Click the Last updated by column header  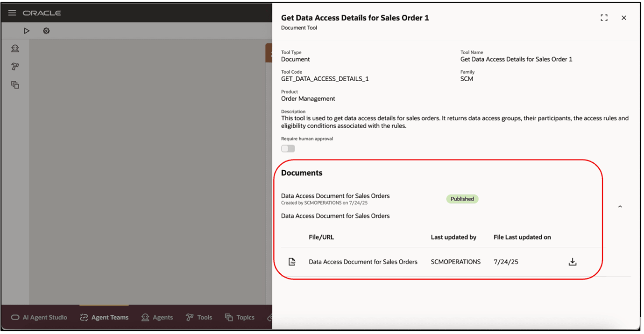pos(453,237)
